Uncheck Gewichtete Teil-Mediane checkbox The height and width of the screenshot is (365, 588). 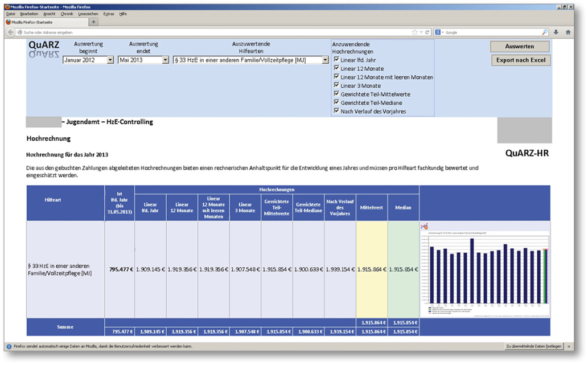337,102
